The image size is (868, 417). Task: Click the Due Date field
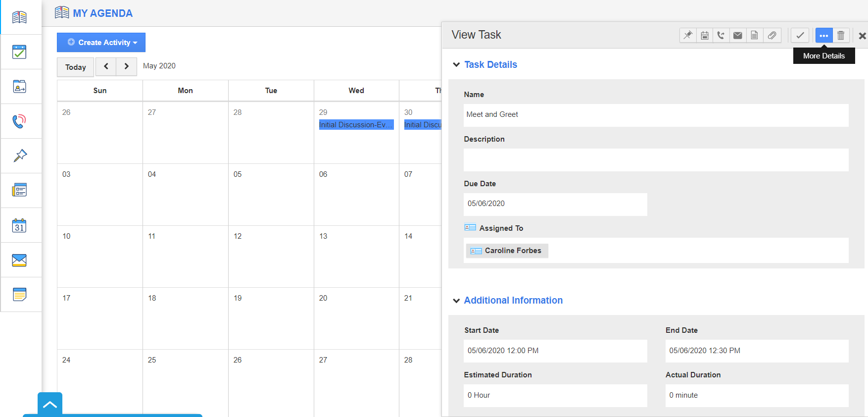tap(555, 204)
